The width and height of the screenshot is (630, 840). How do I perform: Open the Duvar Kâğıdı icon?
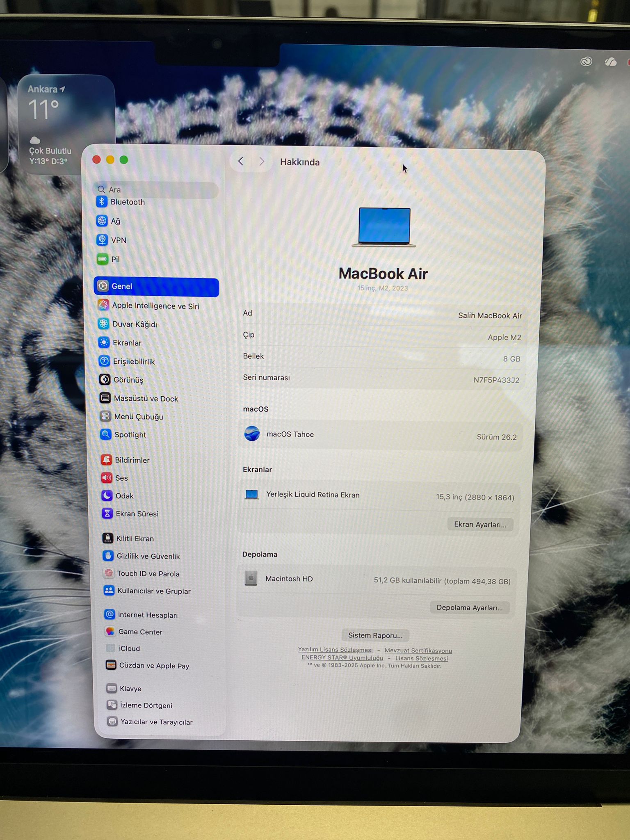click(104, 324)
